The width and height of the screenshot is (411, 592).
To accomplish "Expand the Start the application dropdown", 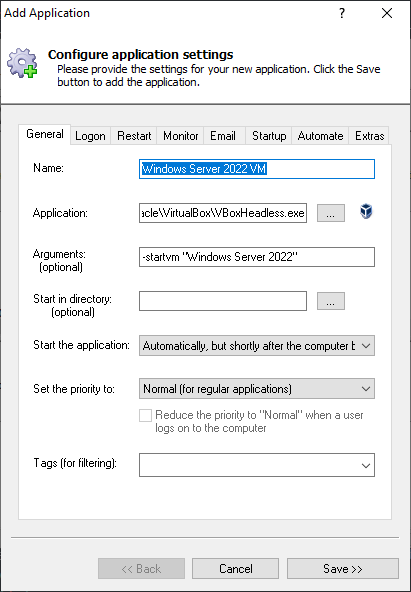I will pyautogui.click(x=257, y=346).
